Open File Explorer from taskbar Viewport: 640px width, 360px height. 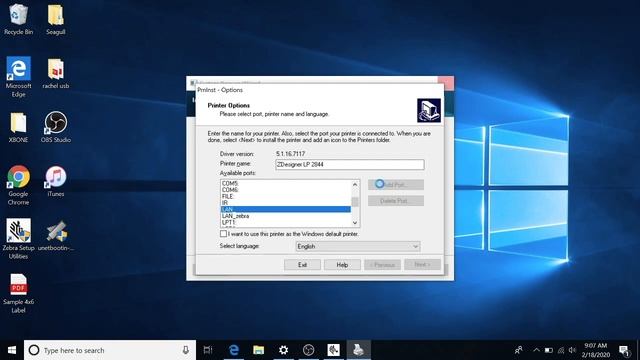click(258, 350)
